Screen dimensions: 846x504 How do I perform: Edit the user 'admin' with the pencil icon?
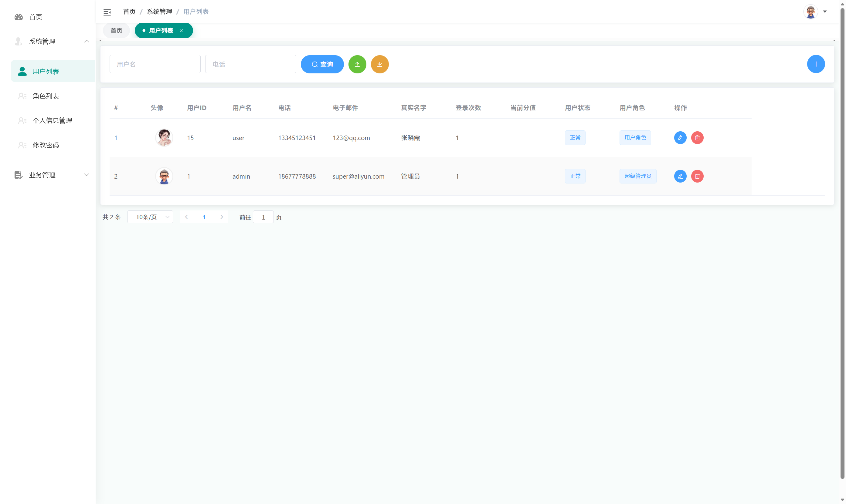pyautogui.click(x=680, y=176)
